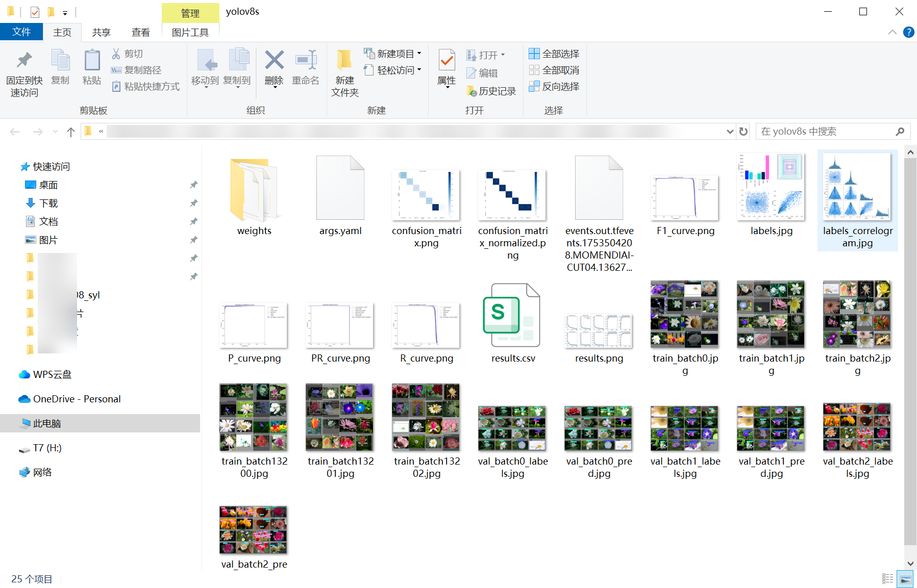Open the help question mark icon
917x588 pixels.
[x=908, y=32]
